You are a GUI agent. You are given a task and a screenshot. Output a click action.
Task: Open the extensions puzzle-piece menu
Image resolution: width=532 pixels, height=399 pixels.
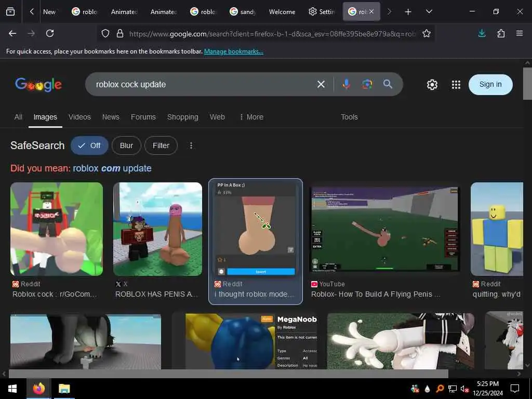[x=501, y=33]
